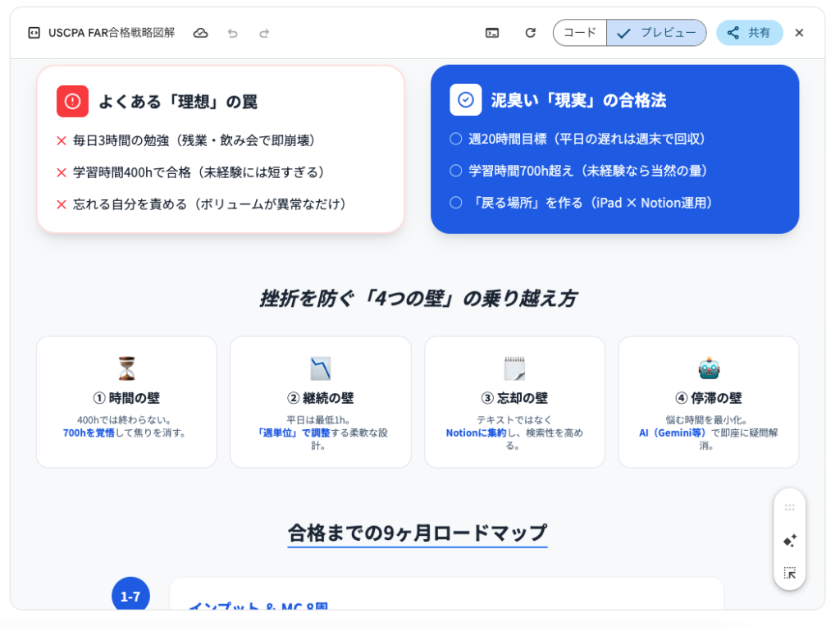Close the canvas panel with the X
The height and width of the screenshot is (627, 840).
pos(799,33)
